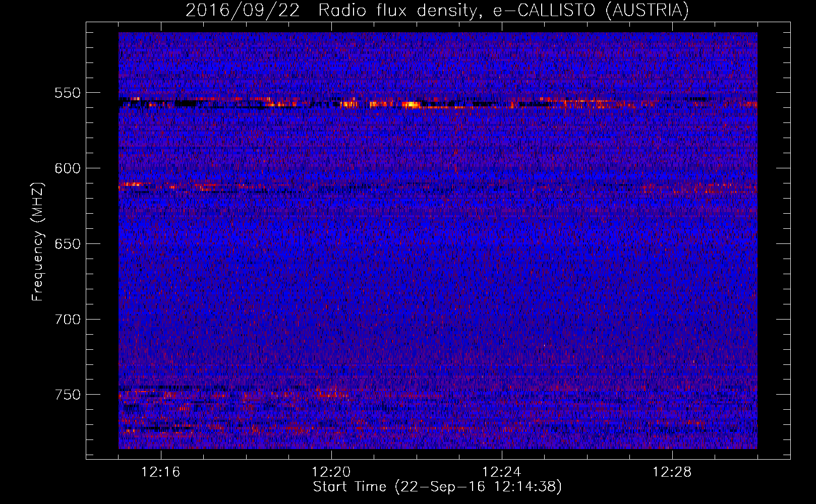Click the 600 frequency tick label
816x504 pixels.
[68, 168]
